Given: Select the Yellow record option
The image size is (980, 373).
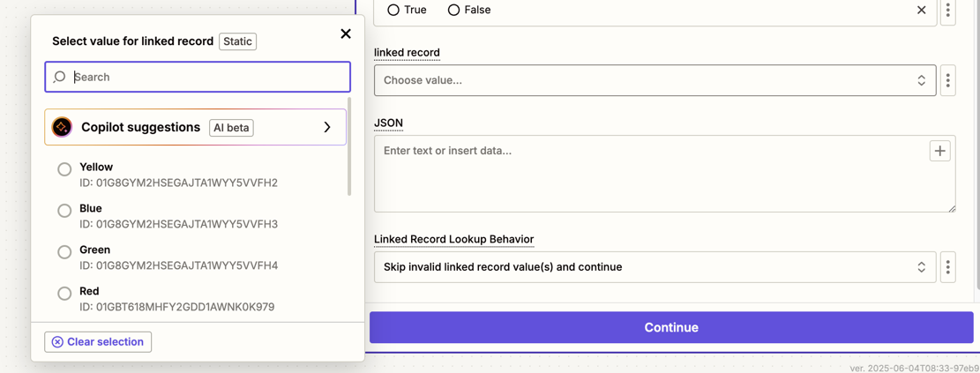Looking at the screenshot, I should click(64, 169).
